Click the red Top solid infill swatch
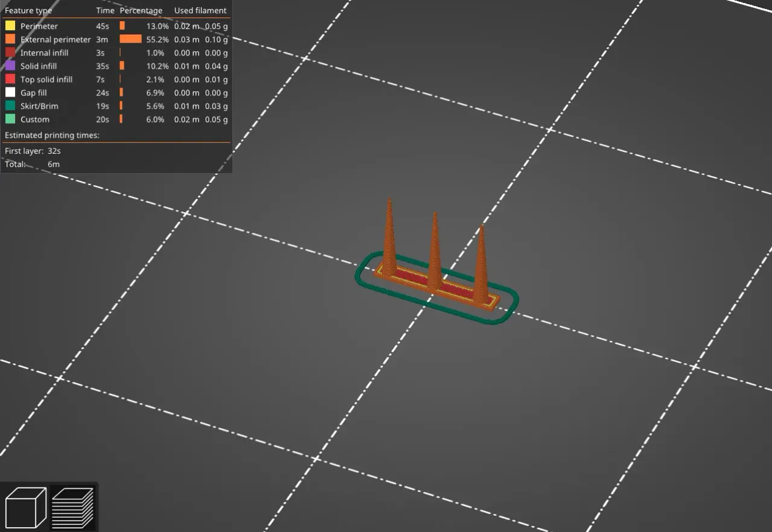The width and height of the screenshot is (772, 532). click(x=9, y=79)
